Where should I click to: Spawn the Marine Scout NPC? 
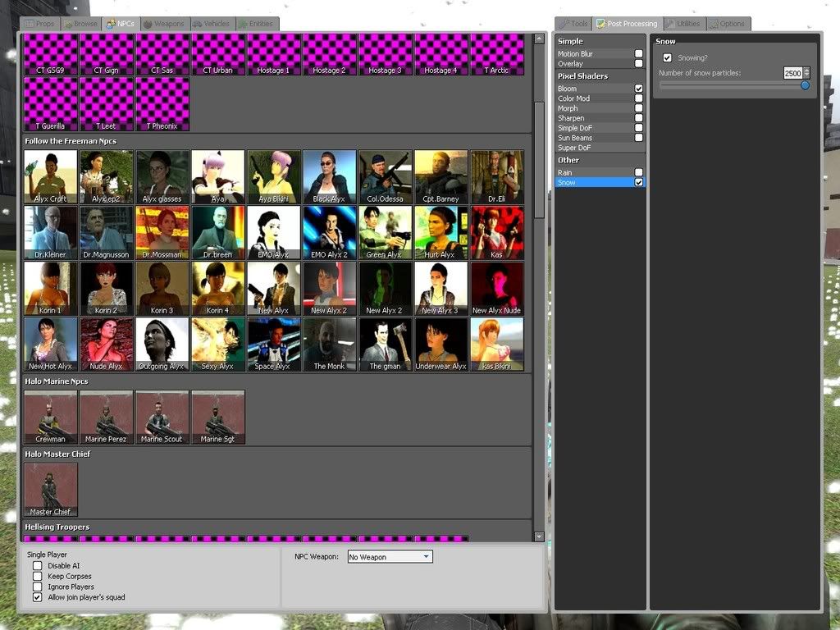point(162,417)
